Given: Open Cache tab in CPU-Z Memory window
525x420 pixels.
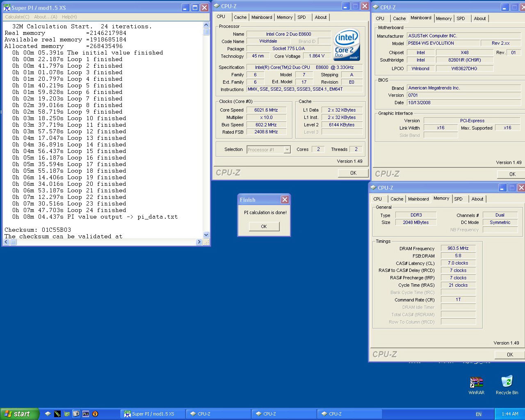Looking at the screenshot, I should coord(397,199).
